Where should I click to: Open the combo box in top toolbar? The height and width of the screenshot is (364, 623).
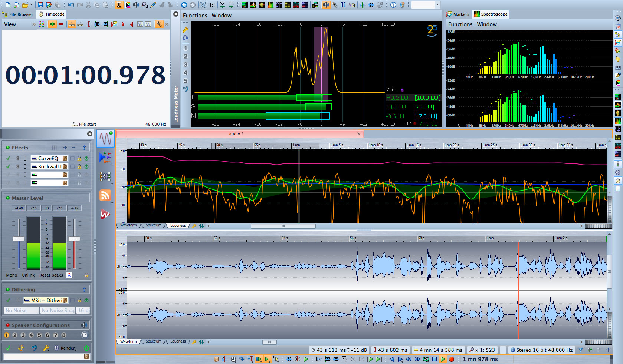click(x=426, y=5)
